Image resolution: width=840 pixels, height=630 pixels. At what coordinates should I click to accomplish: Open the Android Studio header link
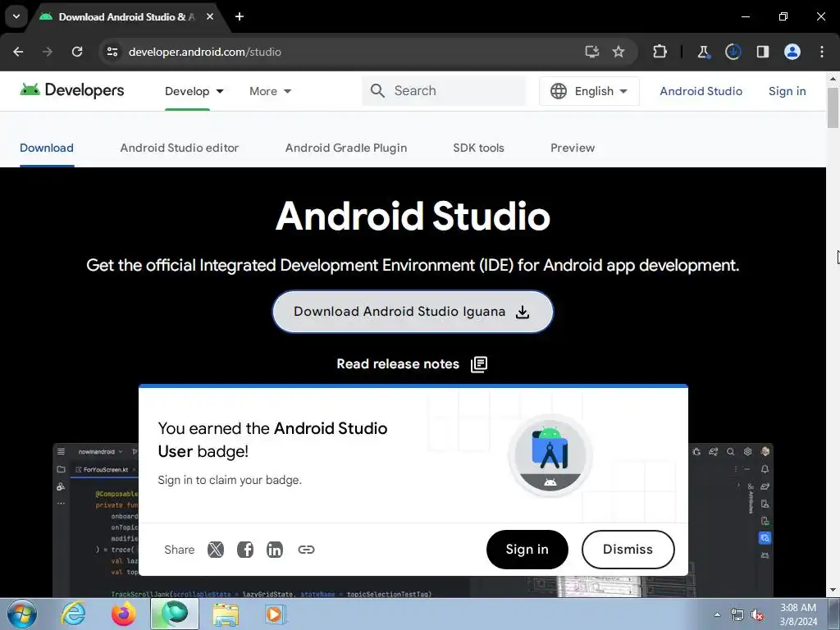(701, 91)
